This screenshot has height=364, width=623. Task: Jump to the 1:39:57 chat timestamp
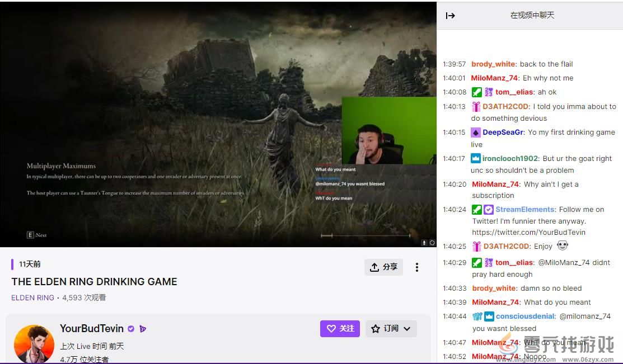(x=454, y=64)
